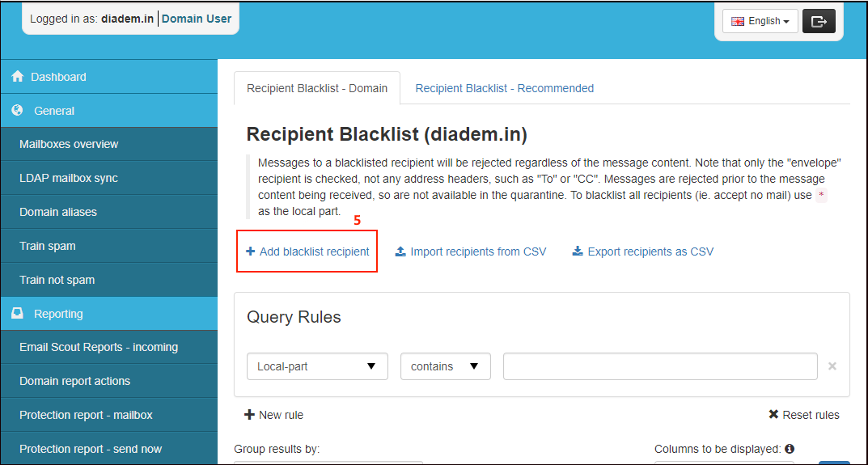Expand the Local-part field dropdown
Screen dimensions: 868x465
(317, 366)
